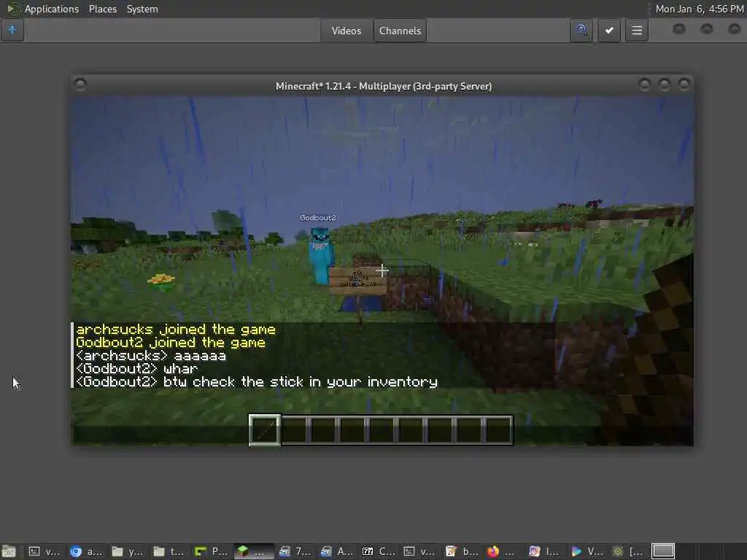This screenshot has height=560, width=747.
Task: Open the play-arrow 'V...' taskbar item
Action: (587, 551)
